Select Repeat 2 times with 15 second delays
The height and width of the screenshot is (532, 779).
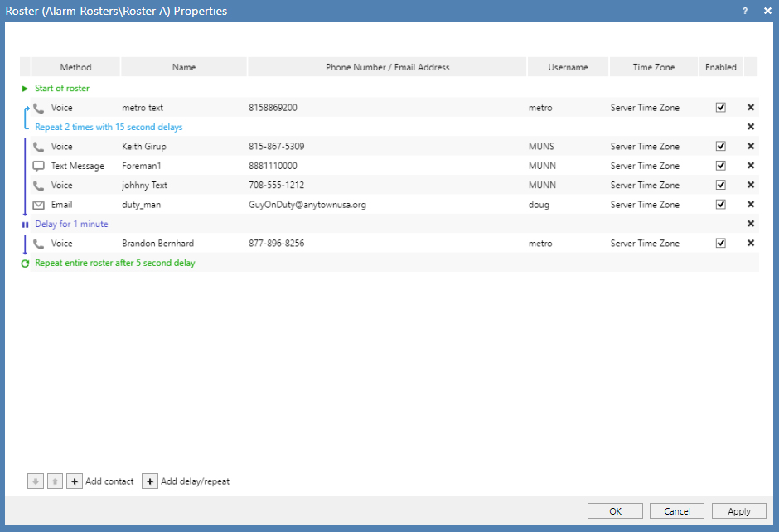coord(109,127)
